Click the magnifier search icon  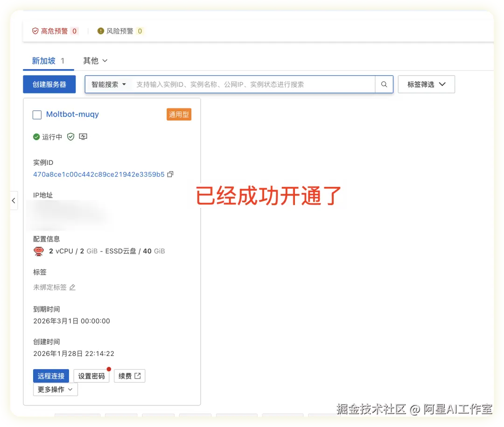click(384, 84)
